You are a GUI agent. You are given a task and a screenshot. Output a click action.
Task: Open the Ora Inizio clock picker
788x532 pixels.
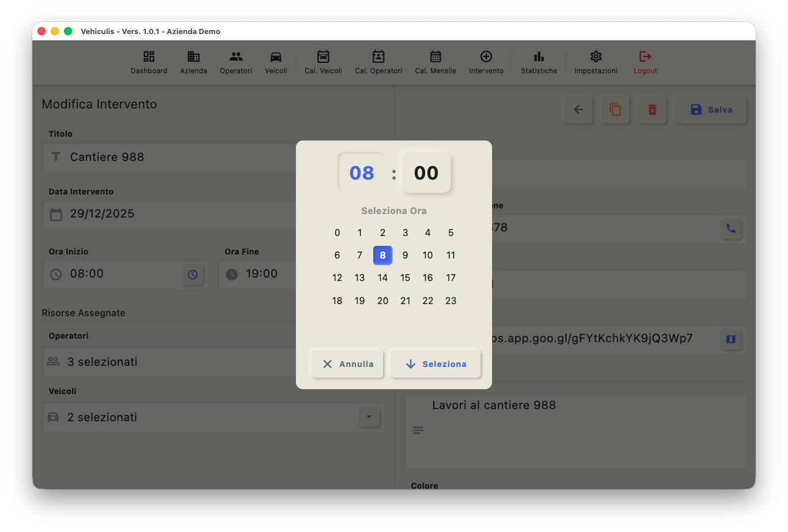pyautogui.click(x=193, y=275)
